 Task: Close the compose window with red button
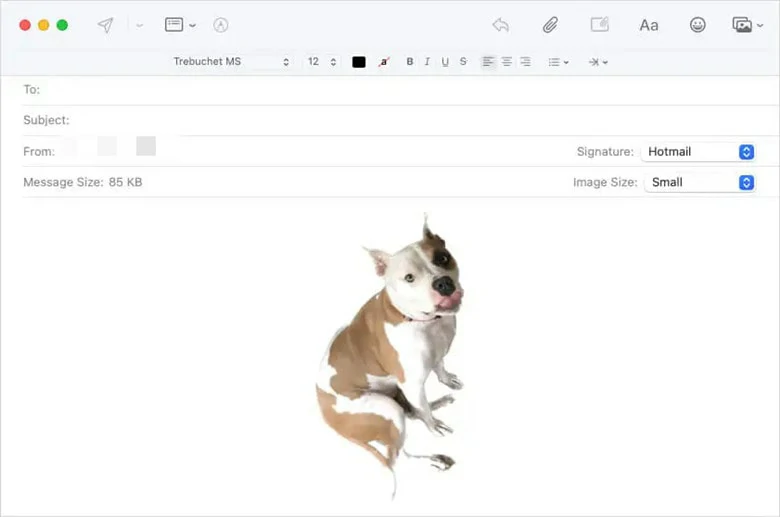click(x=25, y=25)
